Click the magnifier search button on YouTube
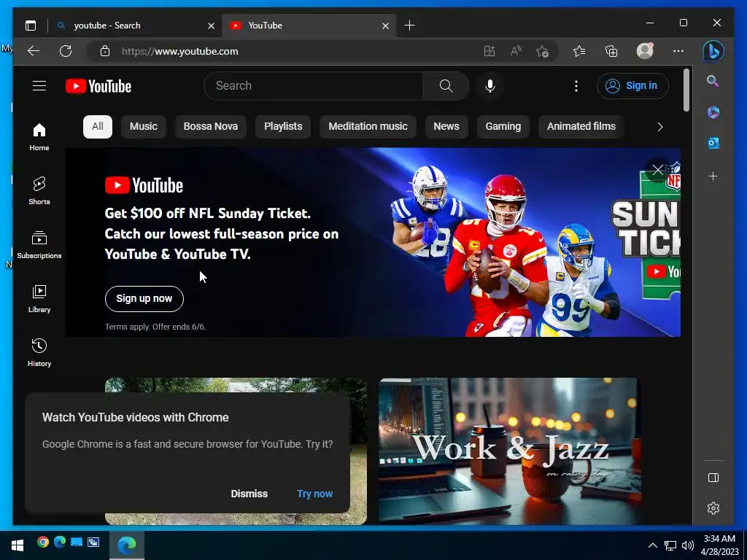The width and height of the screenshot is (747, 560). pyautogui.click(x=446, y=86)
